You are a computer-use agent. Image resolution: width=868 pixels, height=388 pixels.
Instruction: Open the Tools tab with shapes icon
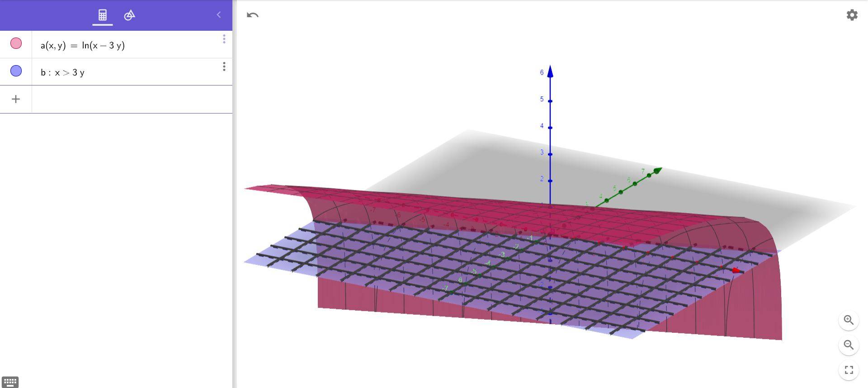[x=129, y=15]
